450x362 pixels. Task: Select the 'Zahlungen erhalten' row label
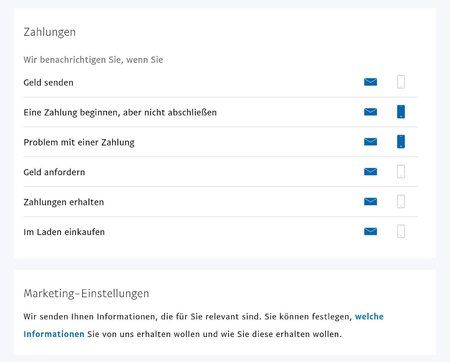pyautogui.click(x=64, y=202)
